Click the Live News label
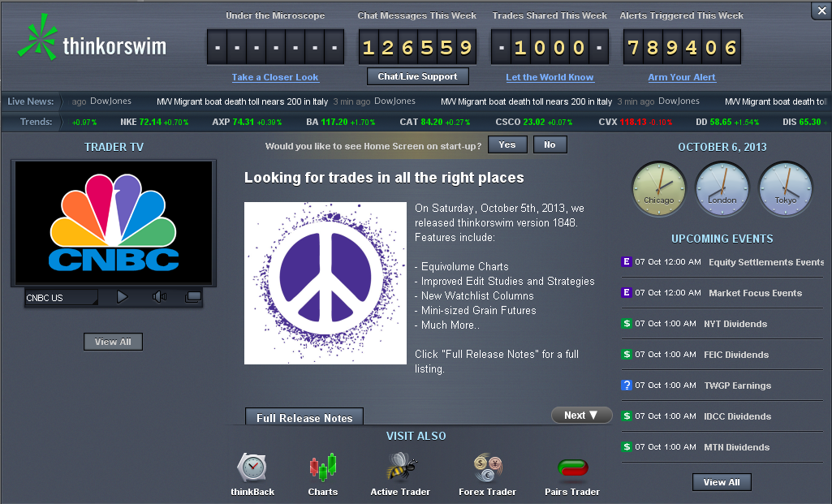The height and width of the screenshot is (504, 832). tap(31, 101)
